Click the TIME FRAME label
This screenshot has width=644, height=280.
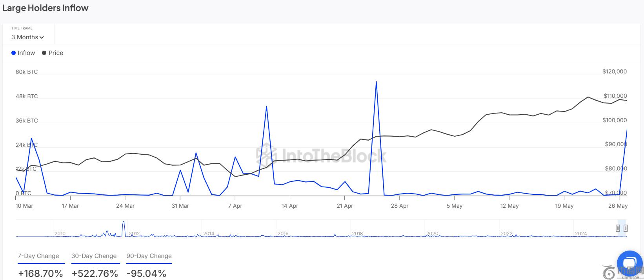click(x=22, y=28)
